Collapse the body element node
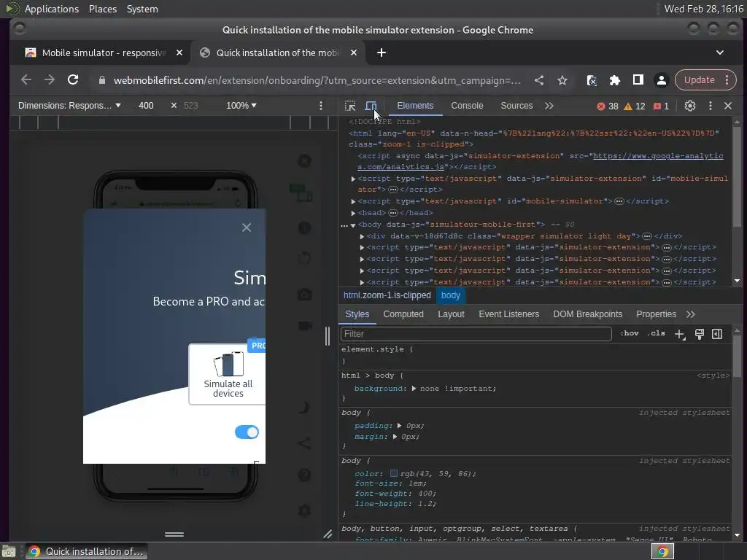747x560 pixels. point(353,225)
